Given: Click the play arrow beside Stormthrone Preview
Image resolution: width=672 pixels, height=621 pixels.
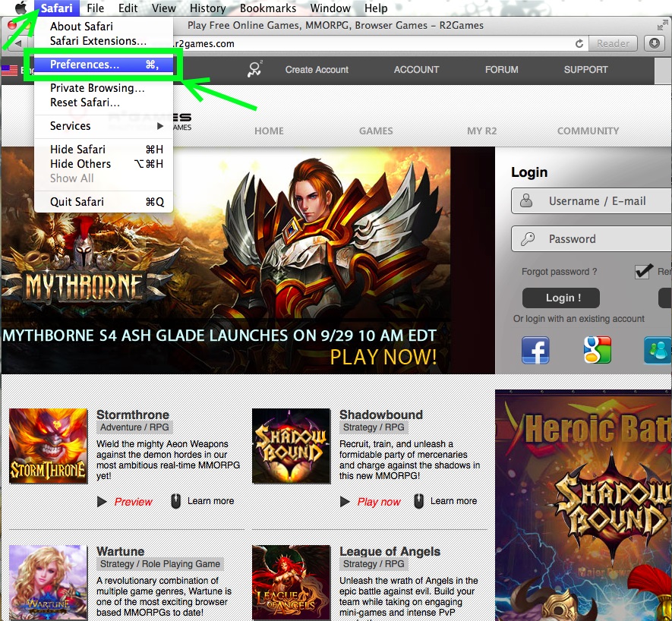Looking at the screenshot, I should coord(103,502).
